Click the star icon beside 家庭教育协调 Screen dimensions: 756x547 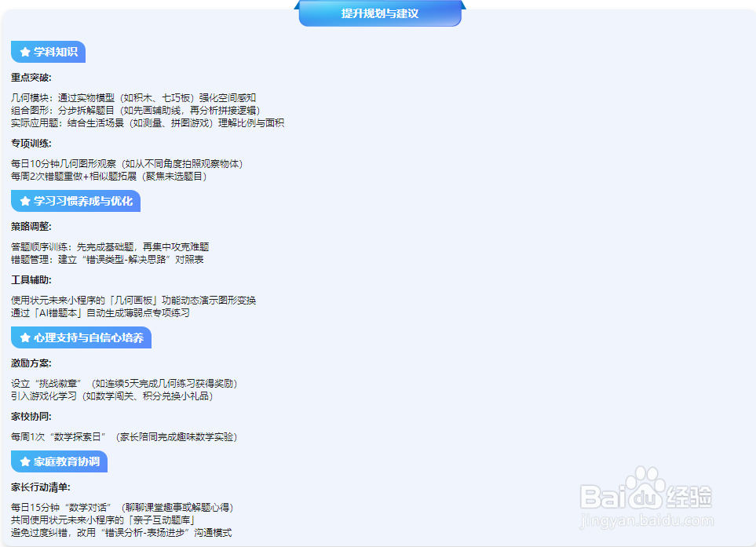25,461
